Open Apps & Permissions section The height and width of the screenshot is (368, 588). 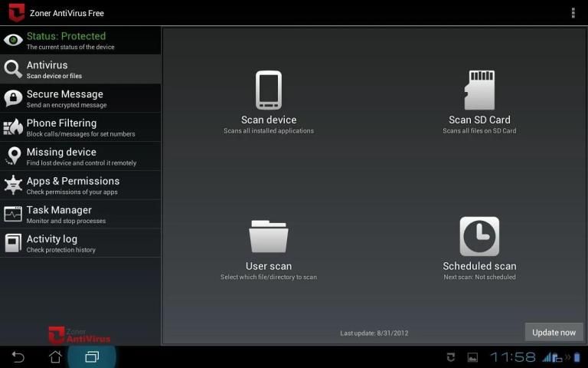point(80,186)
